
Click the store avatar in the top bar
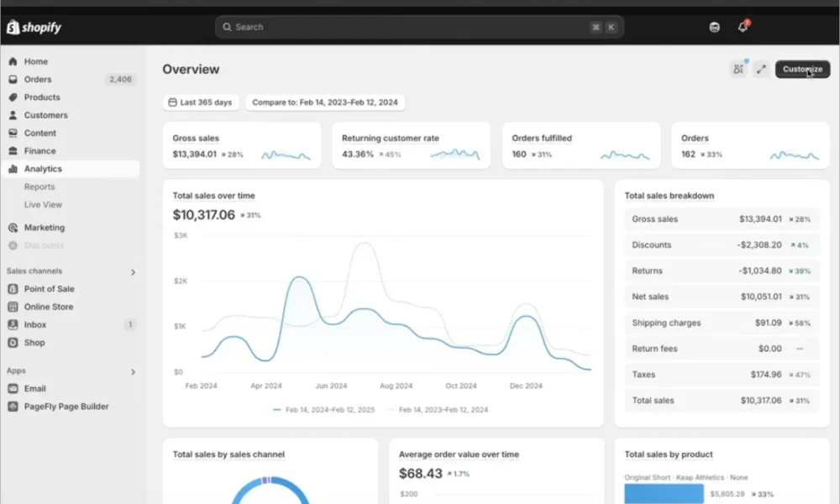[x=713, y=26]
